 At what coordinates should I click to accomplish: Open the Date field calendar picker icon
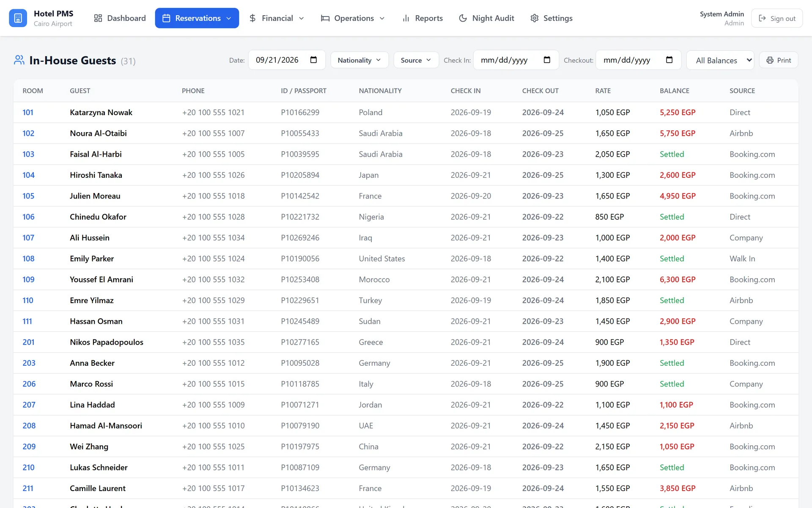pyautogui.click(x=313, y=60)
